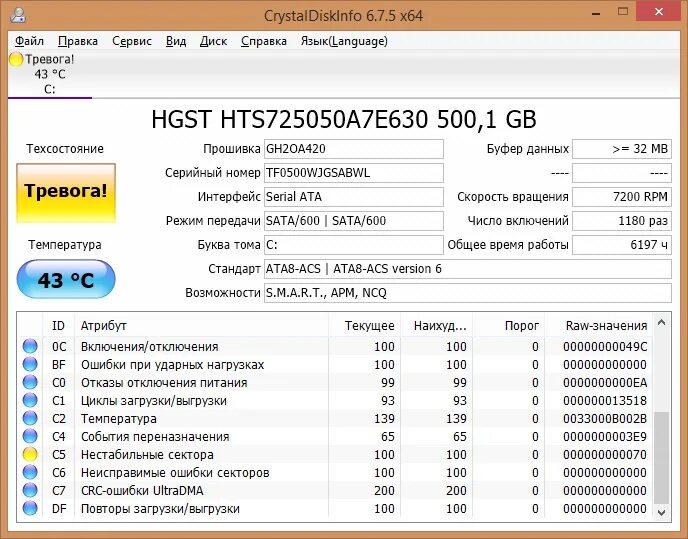Click the SMART list scroll up arrow
The image size is (688, 539).
(x=662, y=323)
